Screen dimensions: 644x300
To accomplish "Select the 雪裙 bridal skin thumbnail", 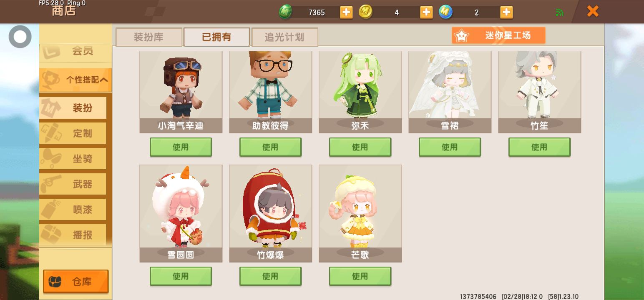I will (x=450, y=92).
